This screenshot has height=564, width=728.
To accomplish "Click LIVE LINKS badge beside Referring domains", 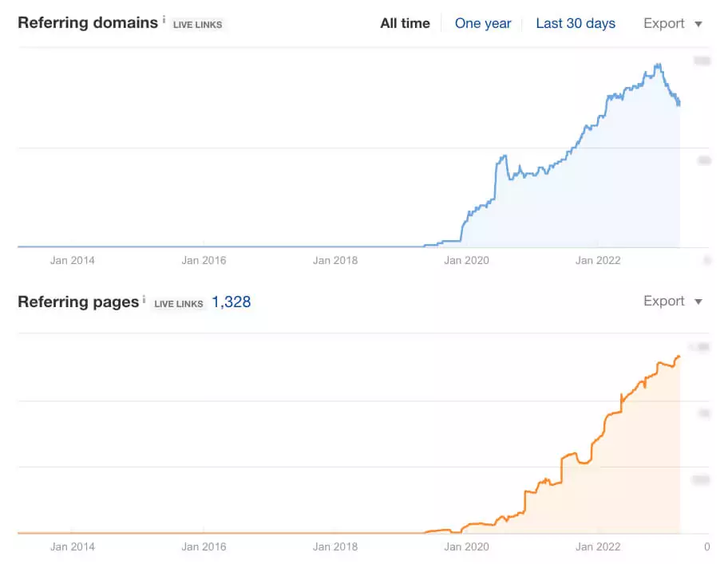I will click(x=197, y=25).
